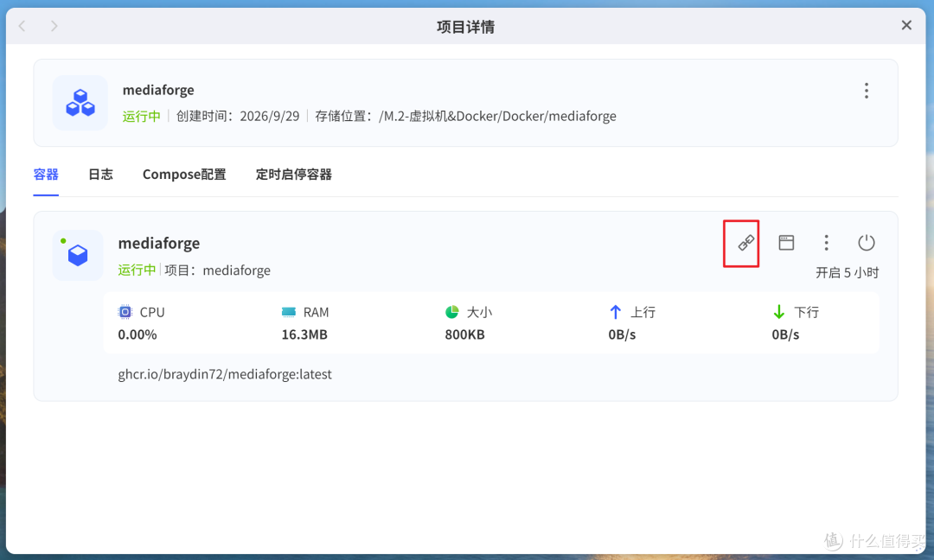Click the CPU value 0.00%
This screenshot has width=934, height=560.
(138, 334)
